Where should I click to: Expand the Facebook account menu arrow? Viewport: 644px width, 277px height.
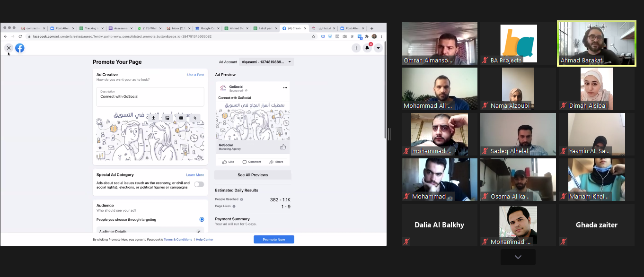pos(378,48)
